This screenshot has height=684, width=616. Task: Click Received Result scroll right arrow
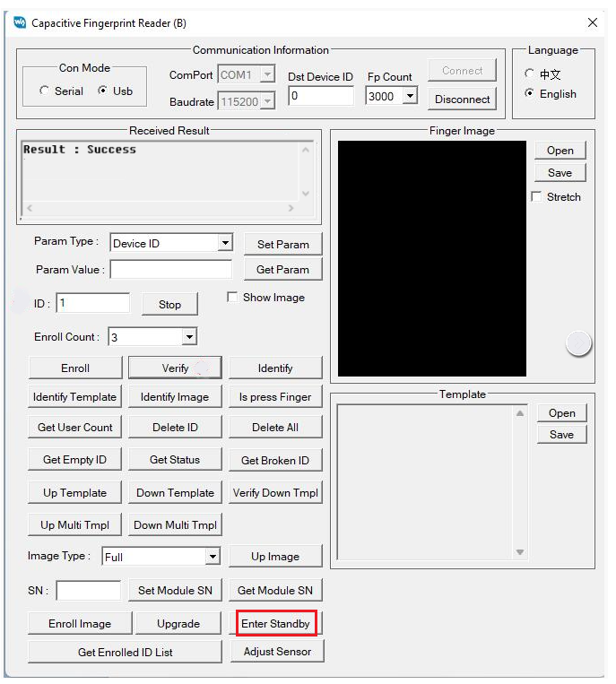[291, 208]
